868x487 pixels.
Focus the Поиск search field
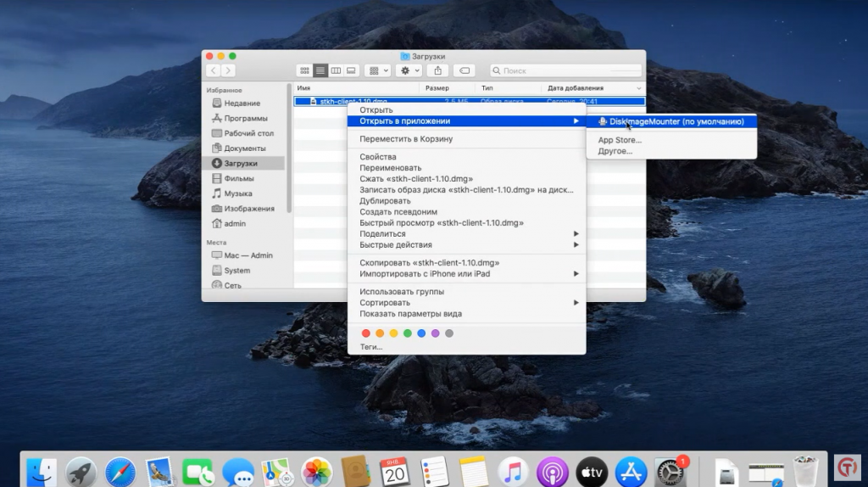tap(565, 71)
